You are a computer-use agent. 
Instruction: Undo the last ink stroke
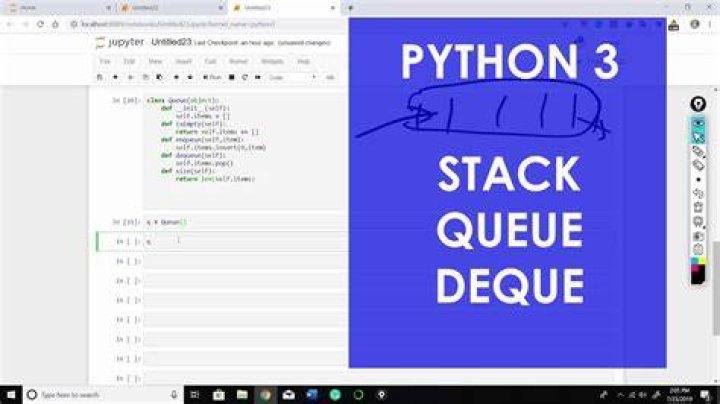(698, 193)
